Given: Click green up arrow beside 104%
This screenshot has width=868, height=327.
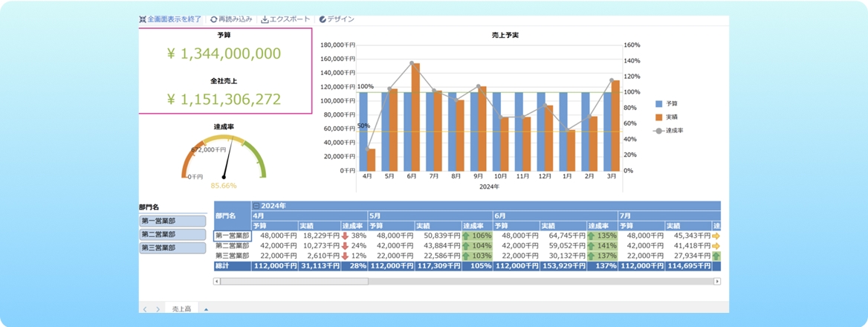Looking at the screenshot, I should pyautogui.click(x=465, y=246).
